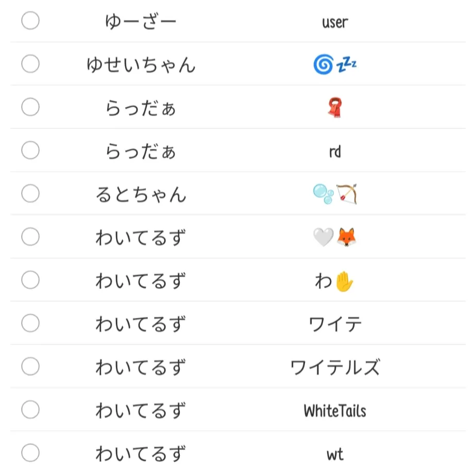
Task: Select the radio button for ゆーざー user
Action: click(x=30, y=21)
